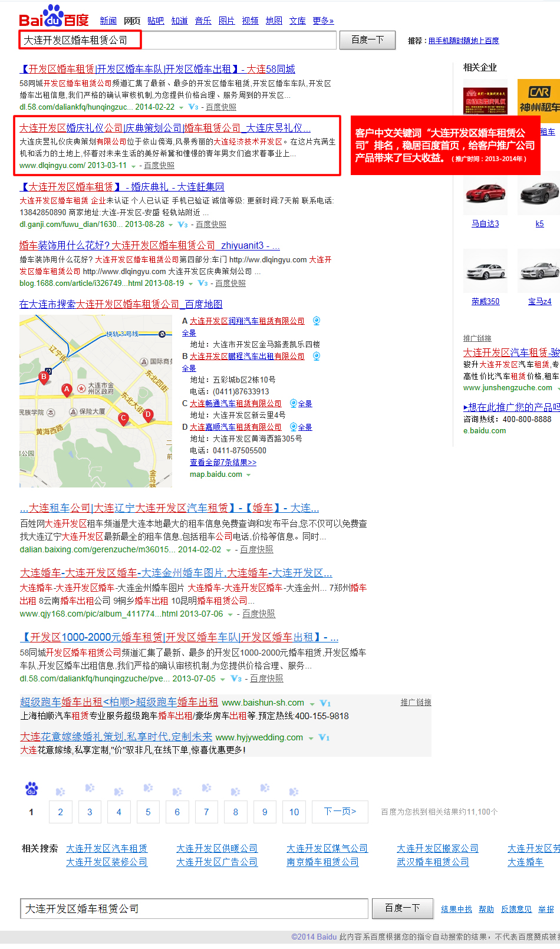Open dropdown arrow after dl.ganji.com 2013-08-28
Viewport: 560px width, 949px height.
(x=171, y=225)
